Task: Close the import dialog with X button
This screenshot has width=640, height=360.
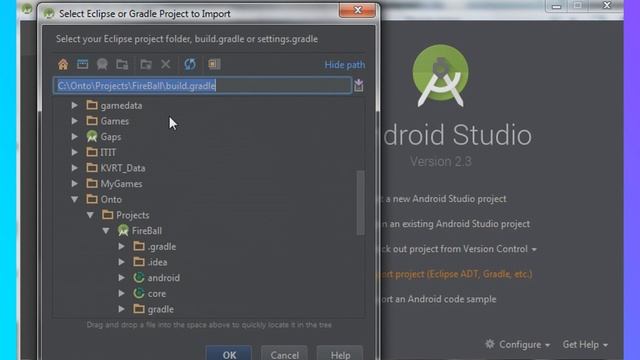Action: pyautogui.click(x=358, y=10)
